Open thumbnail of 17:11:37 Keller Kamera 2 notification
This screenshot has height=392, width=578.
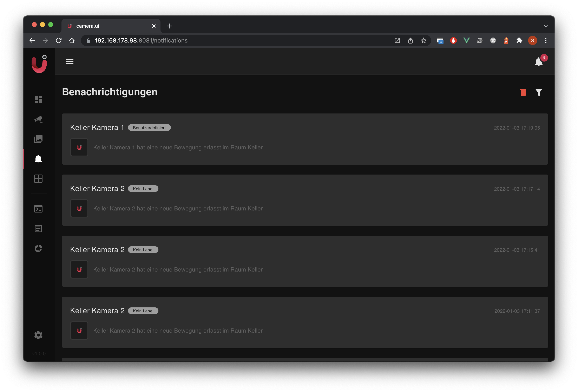click(79, 331)
